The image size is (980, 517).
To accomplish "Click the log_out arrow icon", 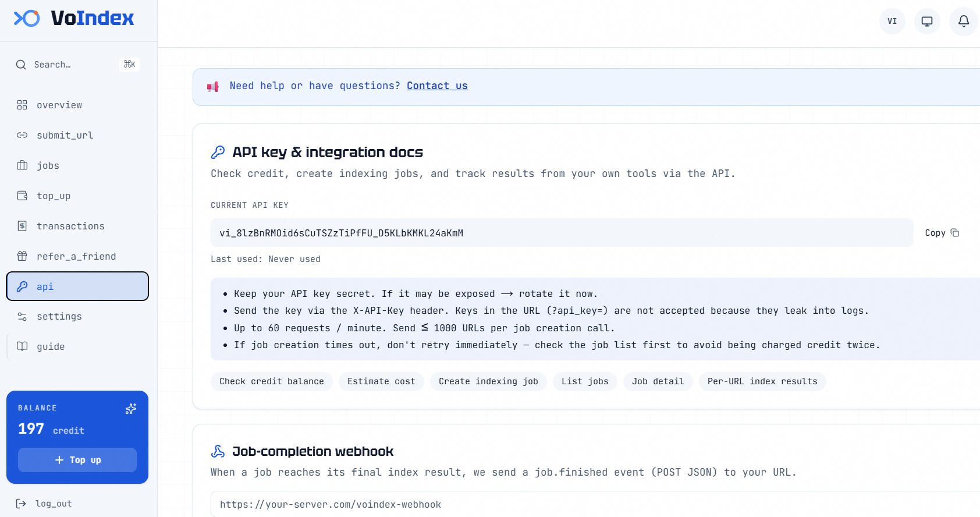I will [21, 504].
